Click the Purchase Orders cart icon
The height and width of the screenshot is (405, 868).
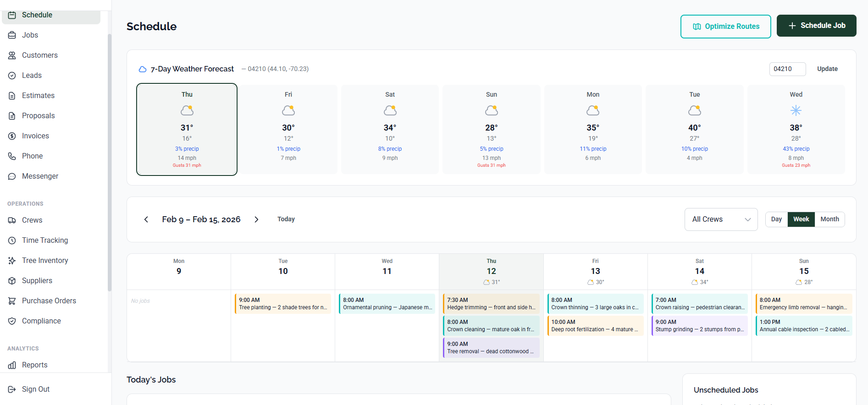point(12,301)
